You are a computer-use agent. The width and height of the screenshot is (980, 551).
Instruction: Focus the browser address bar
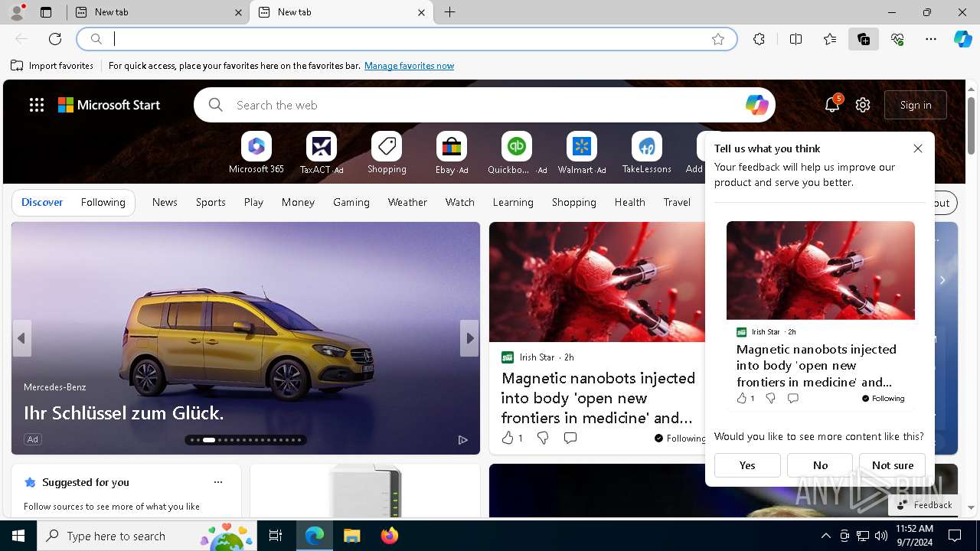point(406,39)
